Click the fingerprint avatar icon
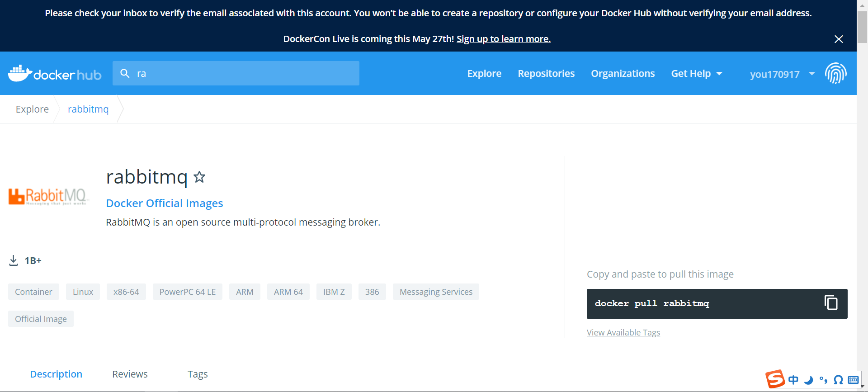The image size is (868, 392). pos(836,73)
